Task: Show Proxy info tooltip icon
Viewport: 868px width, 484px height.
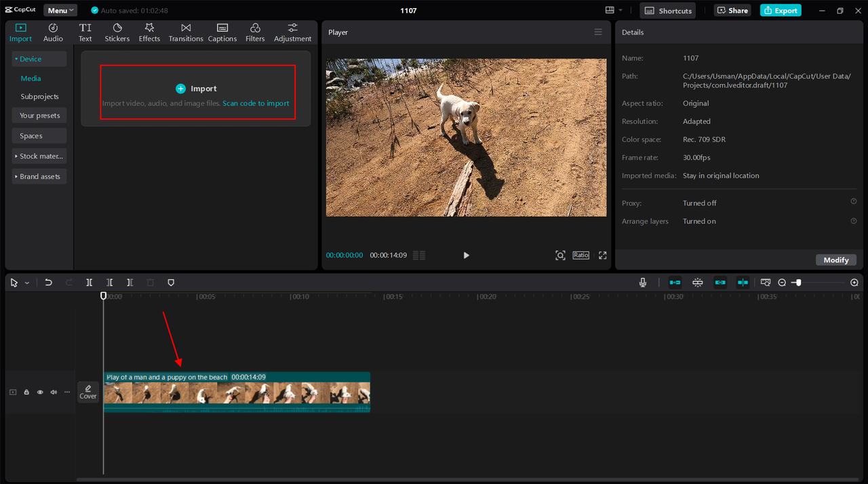Action: point(854,201)
